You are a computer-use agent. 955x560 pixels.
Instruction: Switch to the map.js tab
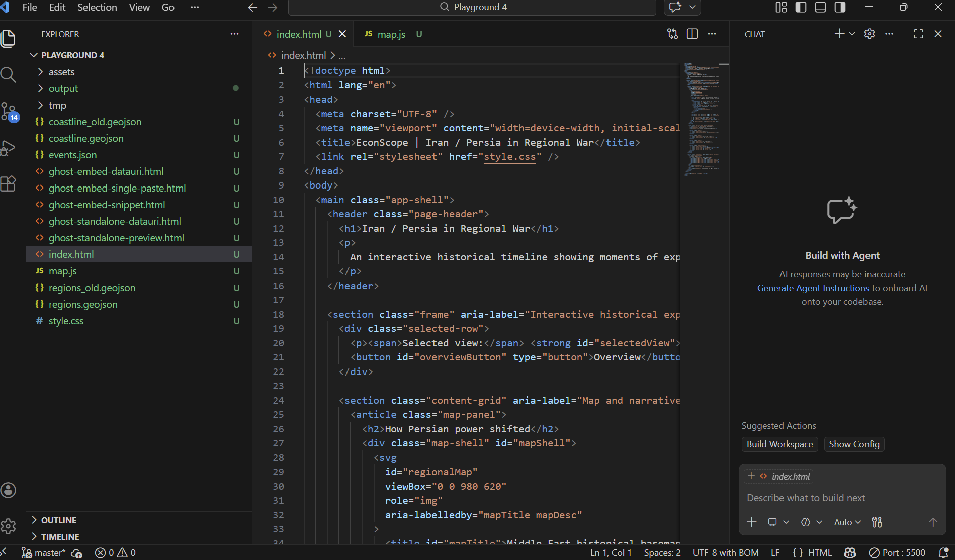pyautogui.click(x=391, y=34)
